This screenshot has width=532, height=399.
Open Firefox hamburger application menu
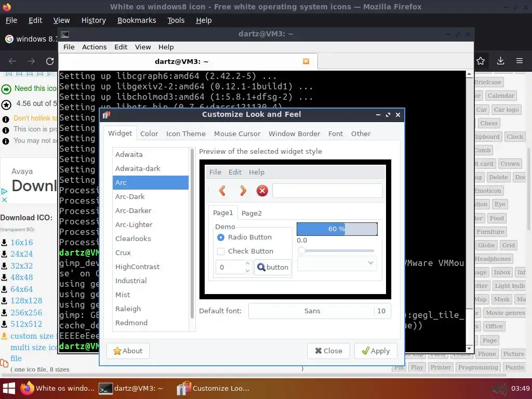[x=520, y=61]
